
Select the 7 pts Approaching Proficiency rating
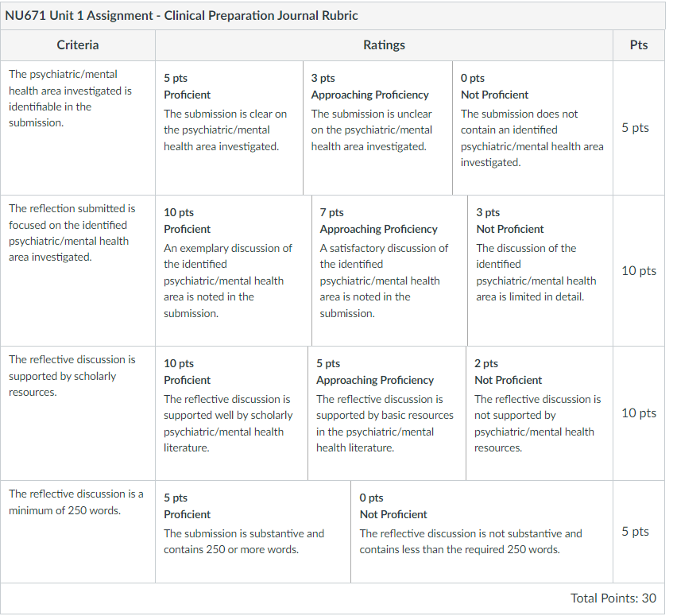(389, 271)
